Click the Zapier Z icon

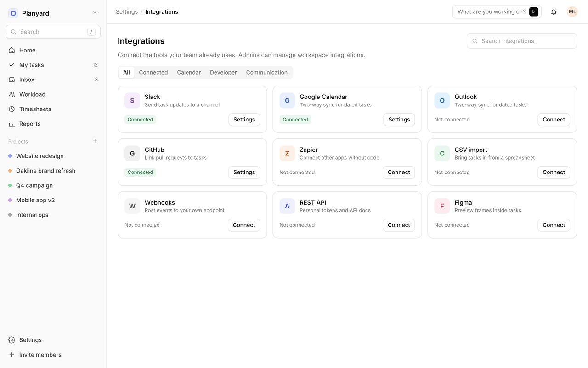[x=287, y=153]
